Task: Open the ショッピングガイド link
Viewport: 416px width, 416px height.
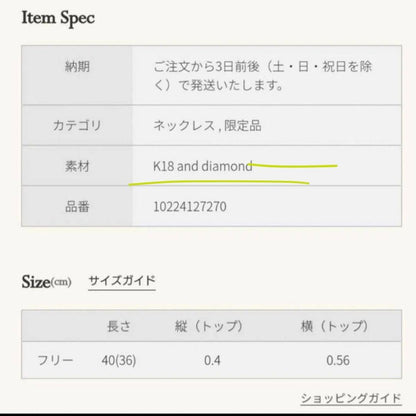Action: (351, 398)
